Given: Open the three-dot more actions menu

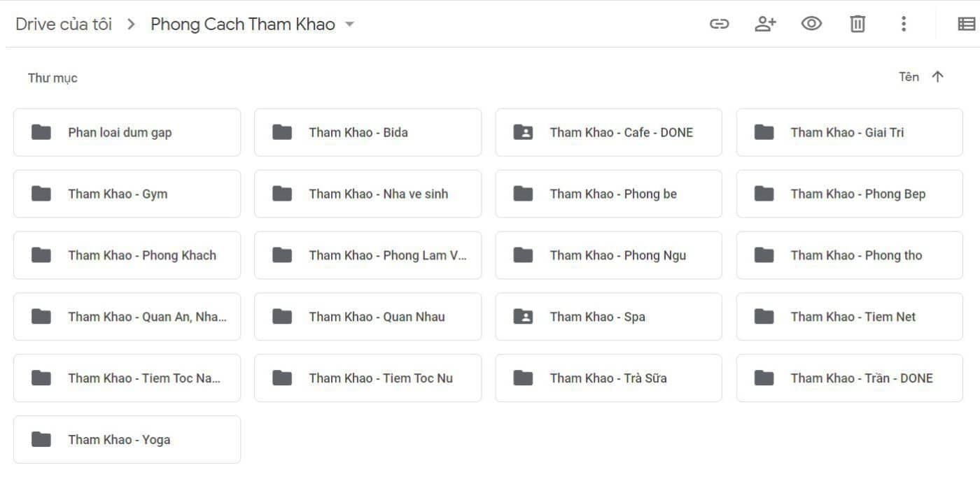Looking at the screenshot, I should (904, 24).
